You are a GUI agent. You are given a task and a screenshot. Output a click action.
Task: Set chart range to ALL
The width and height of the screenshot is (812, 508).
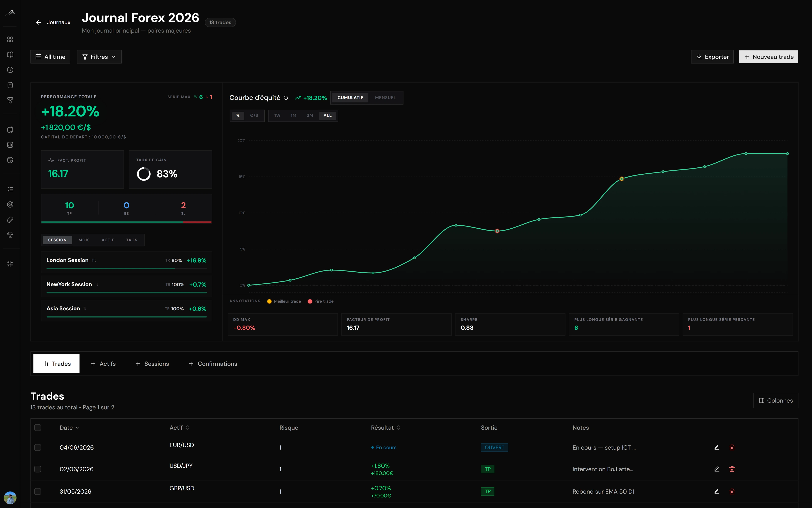328,116
